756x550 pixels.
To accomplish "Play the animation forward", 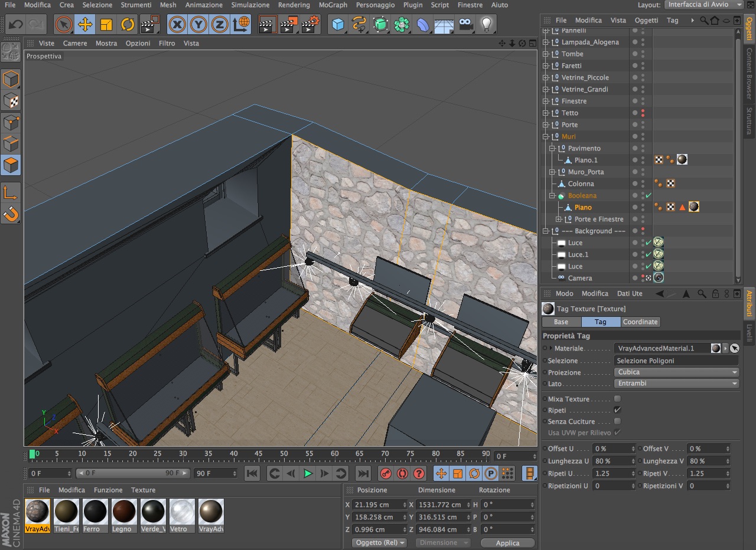I will [308, 473].
